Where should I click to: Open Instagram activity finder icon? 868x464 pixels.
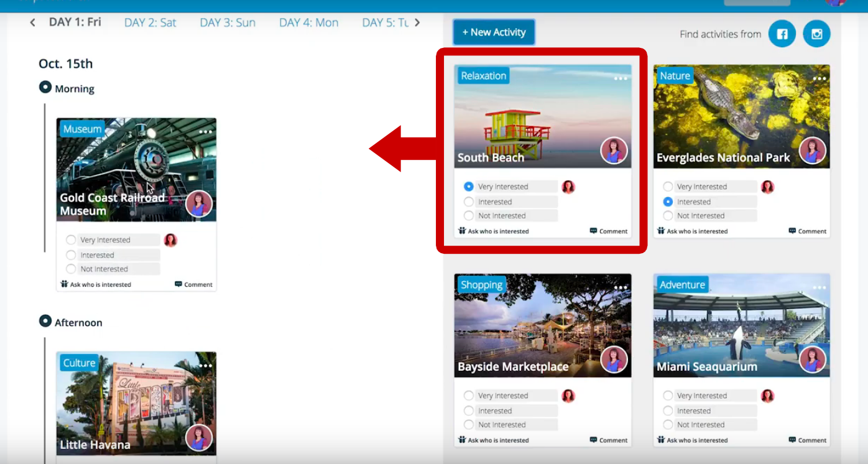(817, 34)
